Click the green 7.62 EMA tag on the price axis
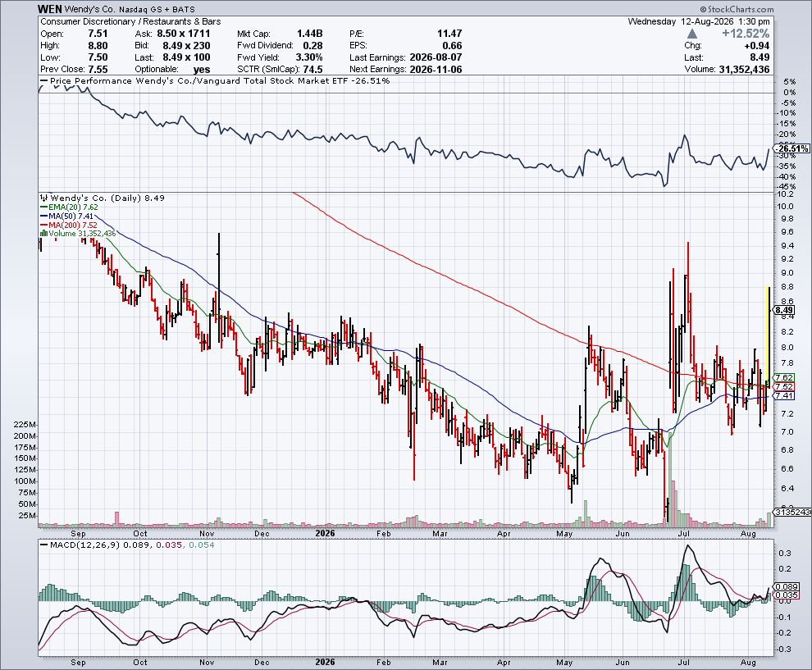This screenshot has width=812, height=670. click(783, 378)
